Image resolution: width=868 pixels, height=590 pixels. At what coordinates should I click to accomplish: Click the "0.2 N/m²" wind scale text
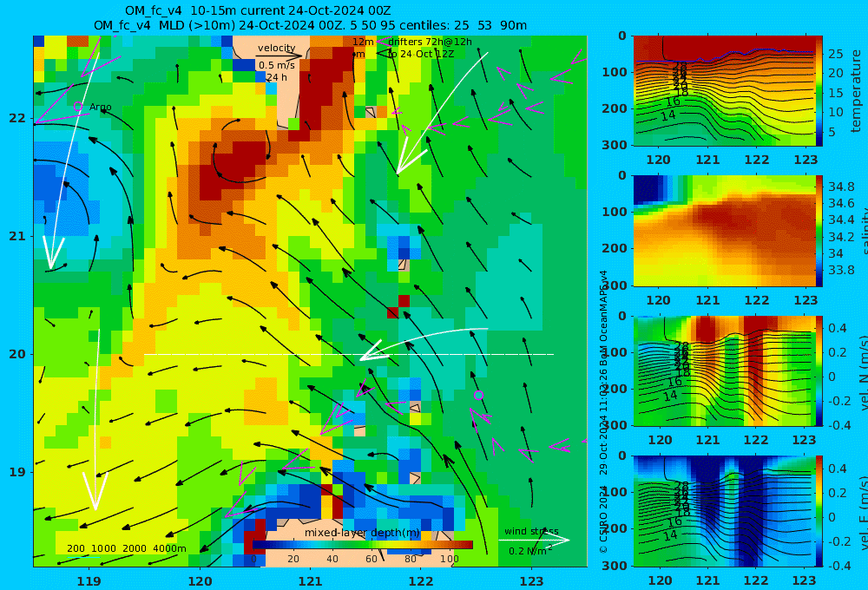point(530,551)
